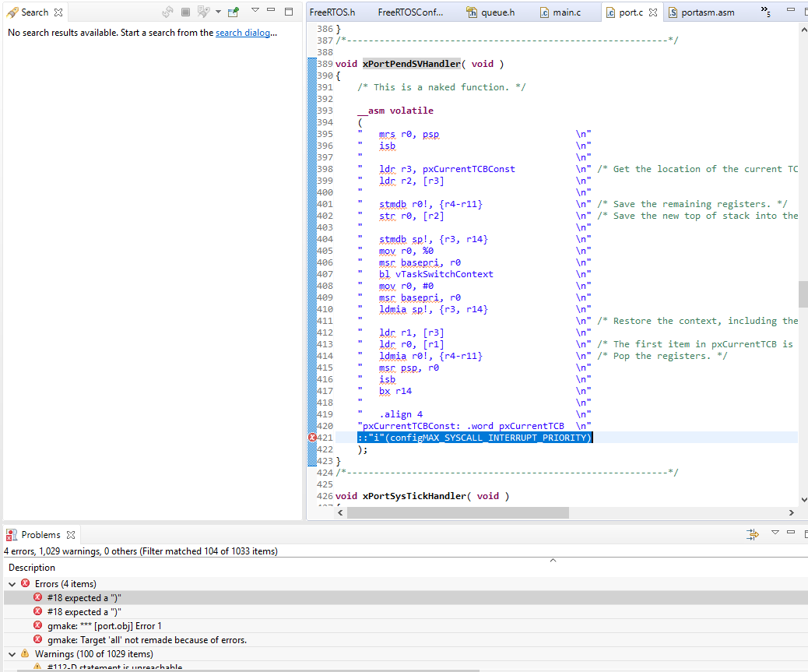Click the editor horizontal scrollbar thumb

(x=458, y=513)
